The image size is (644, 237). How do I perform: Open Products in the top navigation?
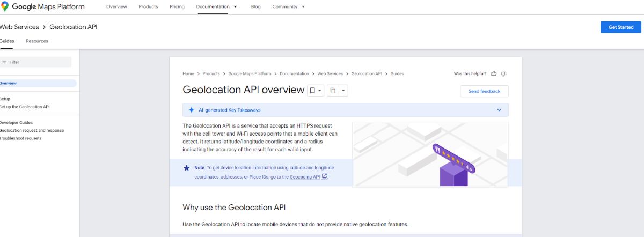tap(148, 6)
